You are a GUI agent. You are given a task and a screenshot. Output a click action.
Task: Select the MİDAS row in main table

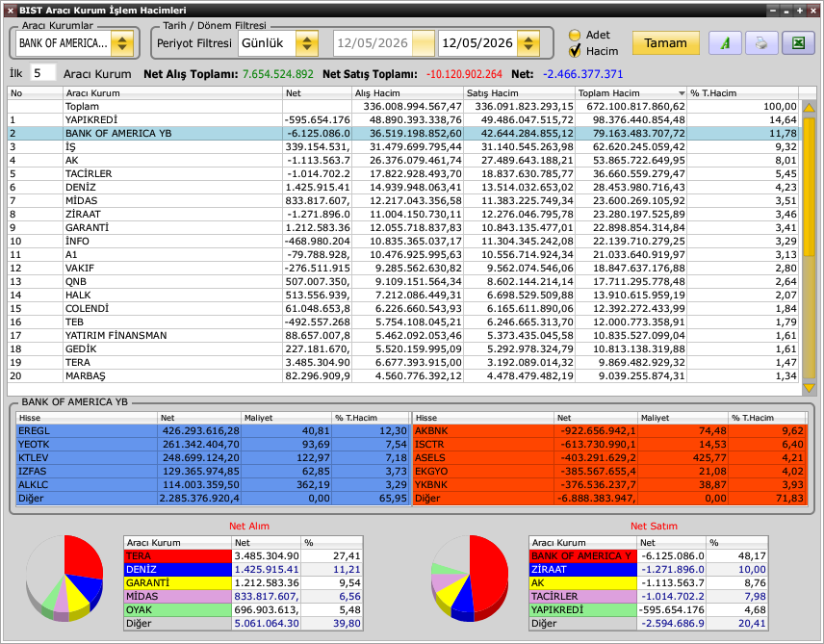[403, 201]
